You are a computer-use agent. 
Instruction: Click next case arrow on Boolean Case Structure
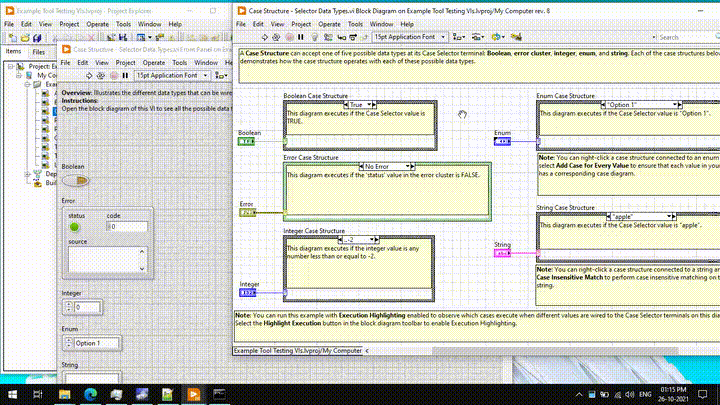374,105
